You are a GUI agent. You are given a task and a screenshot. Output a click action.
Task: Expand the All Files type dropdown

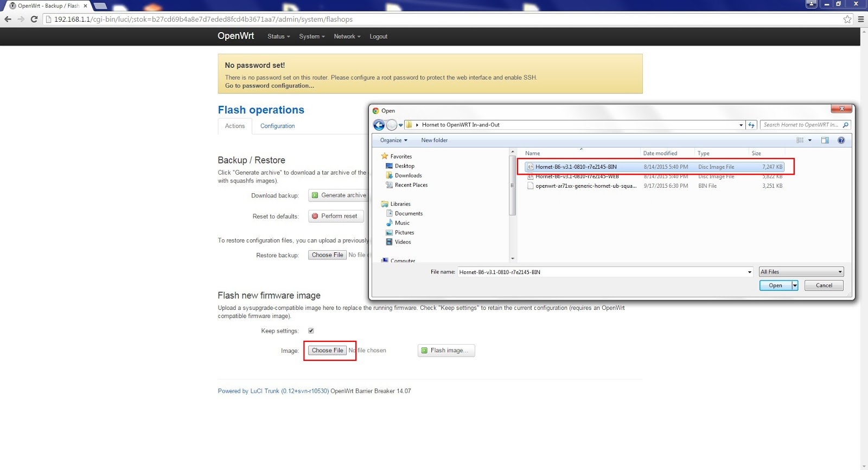pos(801,272)
